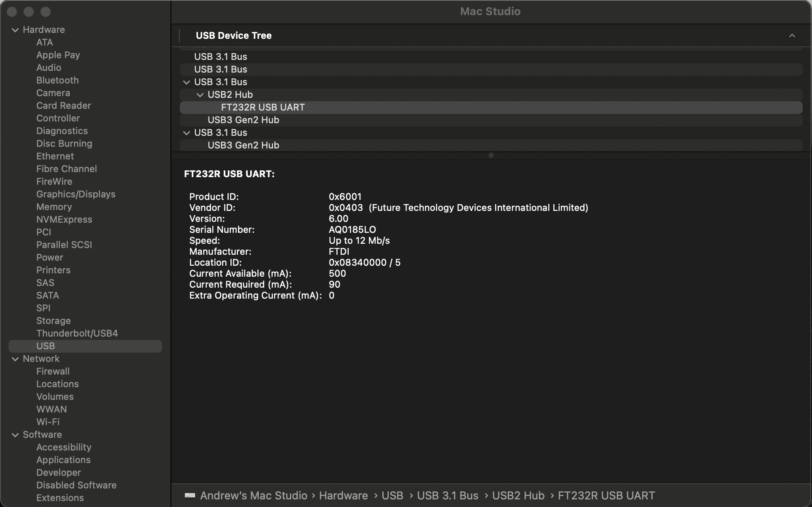Collapse the Network section in sidebar
This screenshot has width=812, height=507.
coord(15,359)
